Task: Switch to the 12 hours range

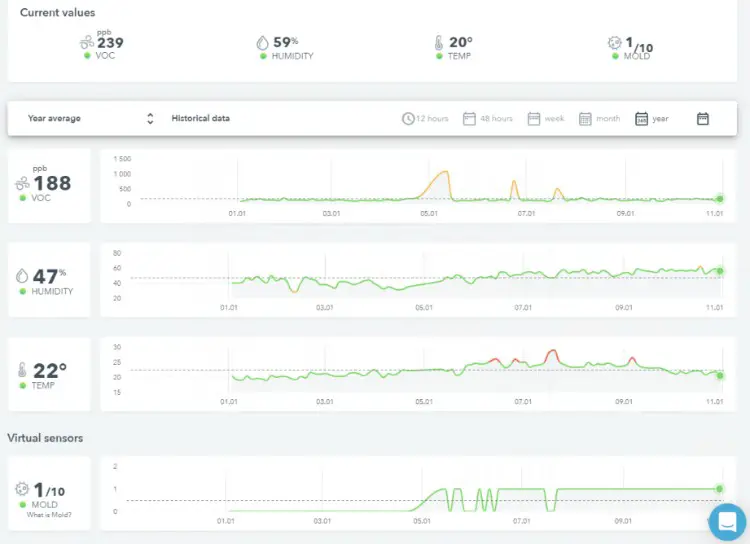Action: (x=425, y=118)
